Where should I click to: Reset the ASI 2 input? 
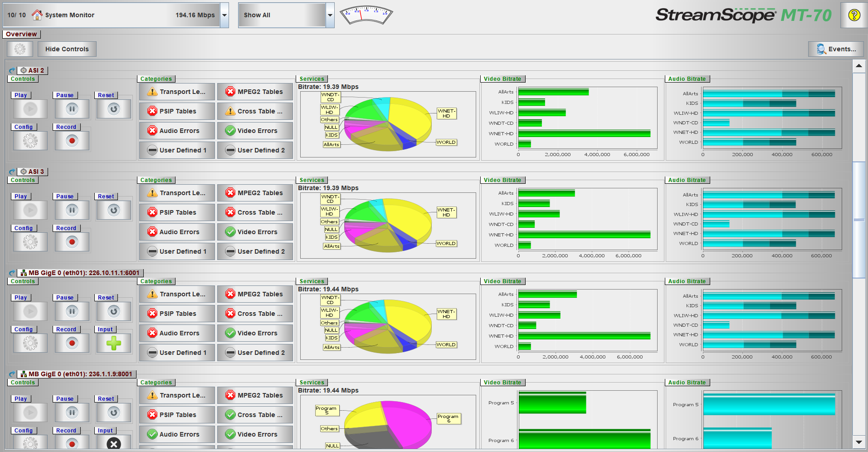pyautogui.click(x=114, y=109)
